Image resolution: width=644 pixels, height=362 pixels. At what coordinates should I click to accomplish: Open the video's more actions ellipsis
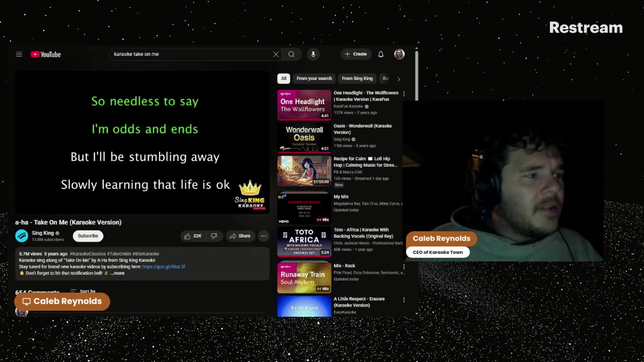264,236
